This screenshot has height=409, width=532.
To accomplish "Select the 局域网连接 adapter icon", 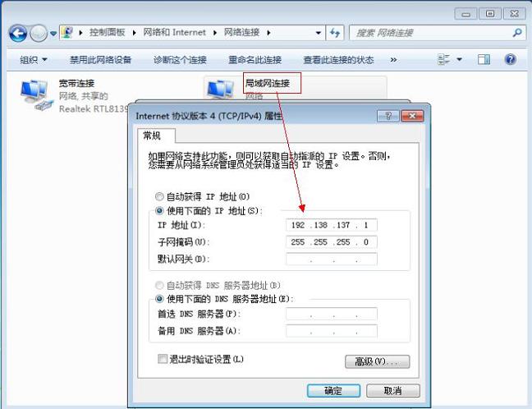I will coord(220,90).
